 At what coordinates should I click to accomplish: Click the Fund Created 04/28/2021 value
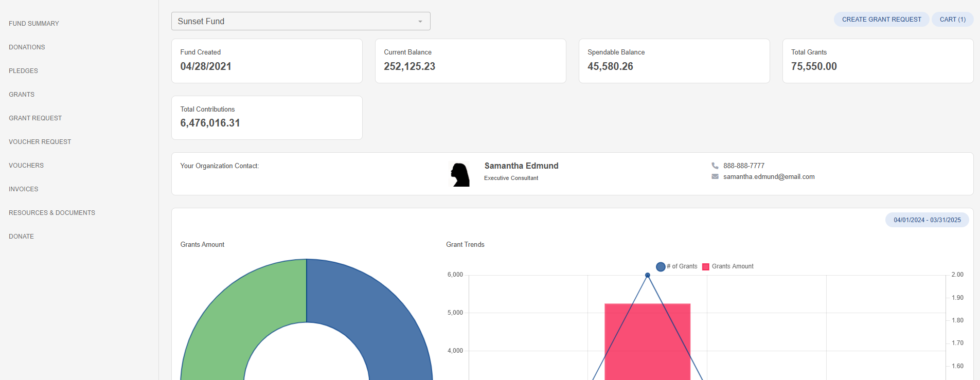(x=206, y=66)
